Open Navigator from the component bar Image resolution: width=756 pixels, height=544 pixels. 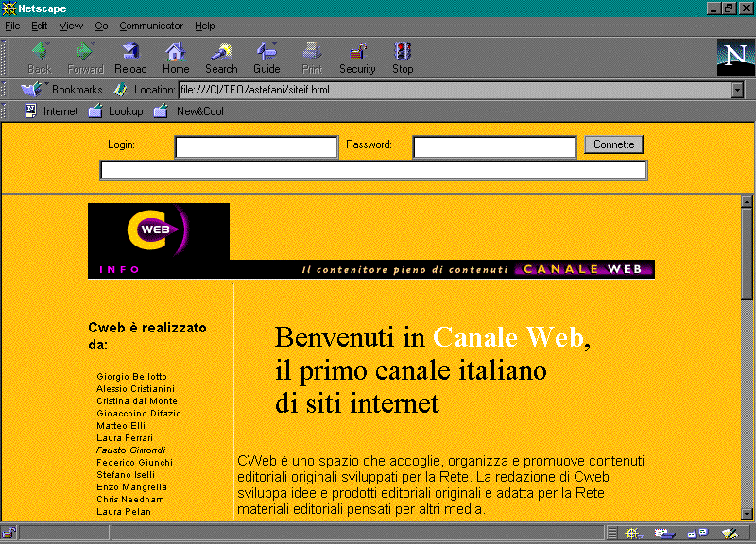pyautogui.click(x=633, y=533)
